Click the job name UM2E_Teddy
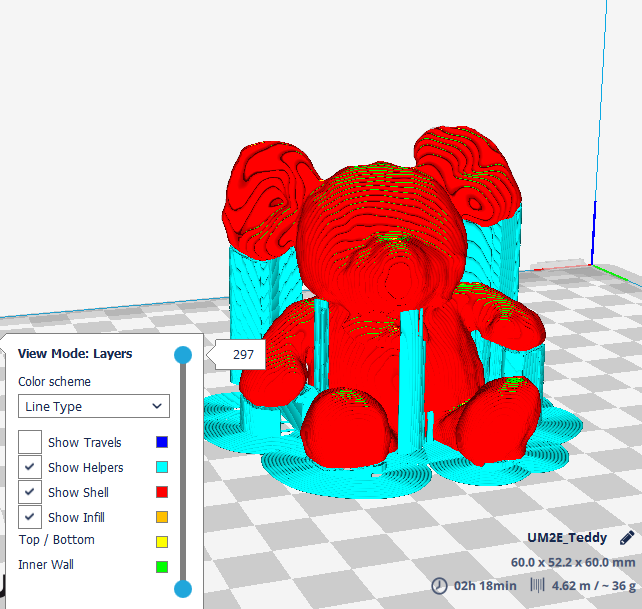The height and width of the screenshot is (609, 642). (567, 538)
